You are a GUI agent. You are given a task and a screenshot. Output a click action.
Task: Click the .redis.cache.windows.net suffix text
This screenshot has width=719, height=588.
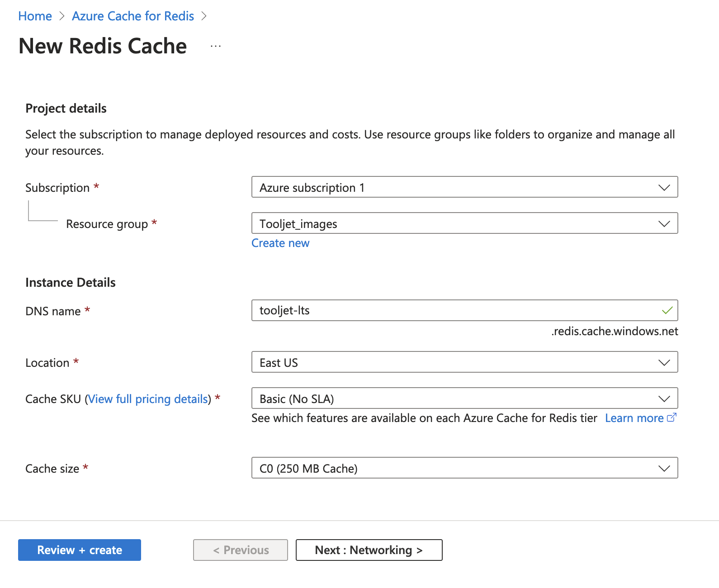tap(615, 332)
